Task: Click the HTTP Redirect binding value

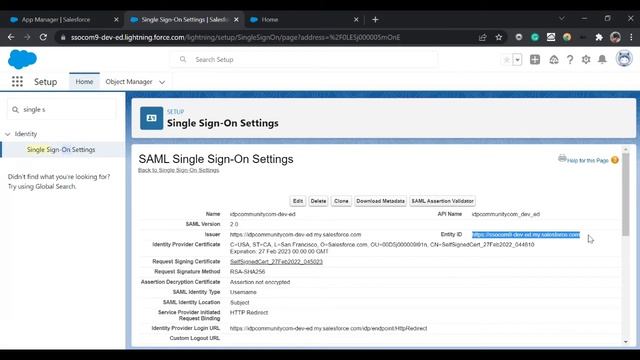Action: (249, 313)
